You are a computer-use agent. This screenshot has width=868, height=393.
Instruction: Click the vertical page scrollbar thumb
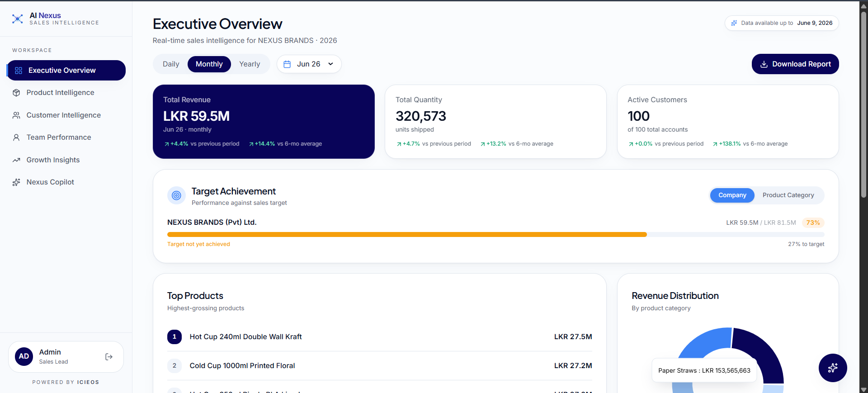click(863, 104)
